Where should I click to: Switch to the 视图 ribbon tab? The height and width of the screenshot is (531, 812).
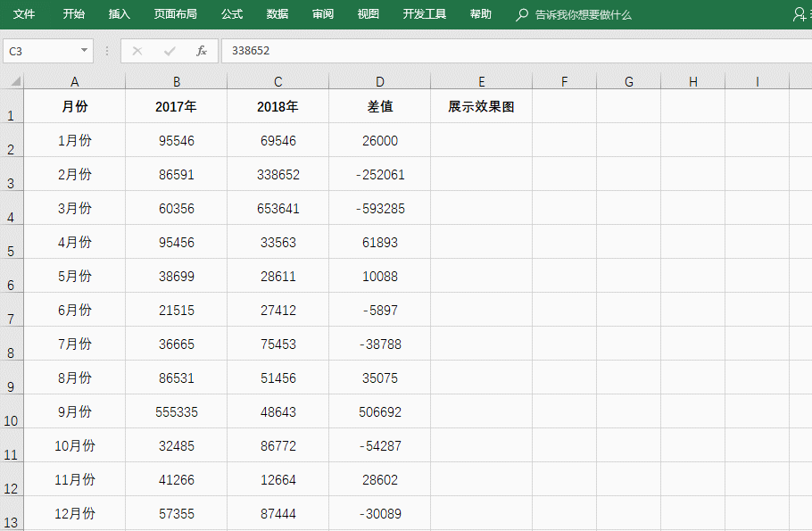point(368,14)
